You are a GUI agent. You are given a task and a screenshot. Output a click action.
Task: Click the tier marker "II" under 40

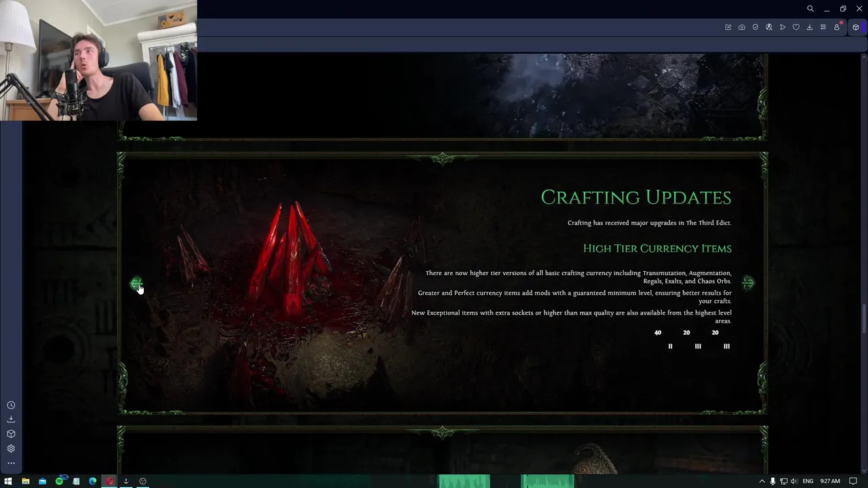(670, 346)
